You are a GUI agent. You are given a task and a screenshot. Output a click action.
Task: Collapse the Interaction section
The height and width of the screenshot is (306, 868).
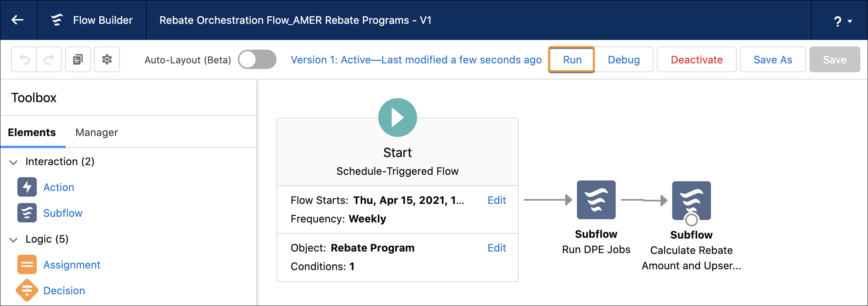pos(13,162)
